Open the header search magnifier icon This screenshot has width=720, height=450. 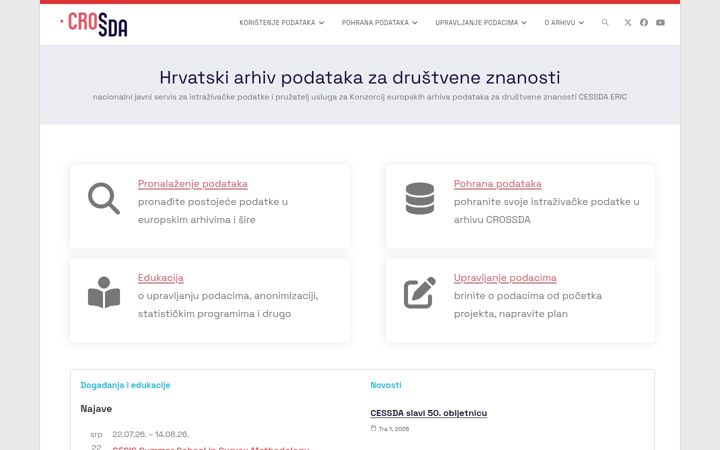pyautogui.click(x=605, y=22)
